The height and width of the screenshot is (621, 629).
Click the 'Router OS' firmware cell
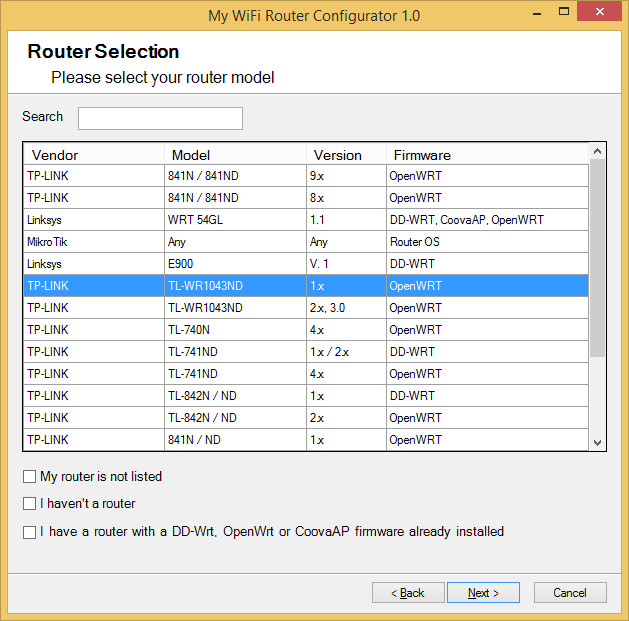[x=487, y=242]
